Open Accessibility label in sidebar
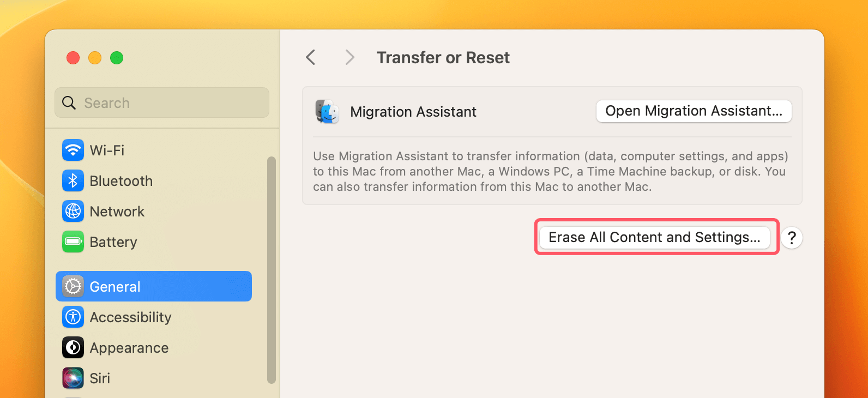 click(x=131, y=317)
